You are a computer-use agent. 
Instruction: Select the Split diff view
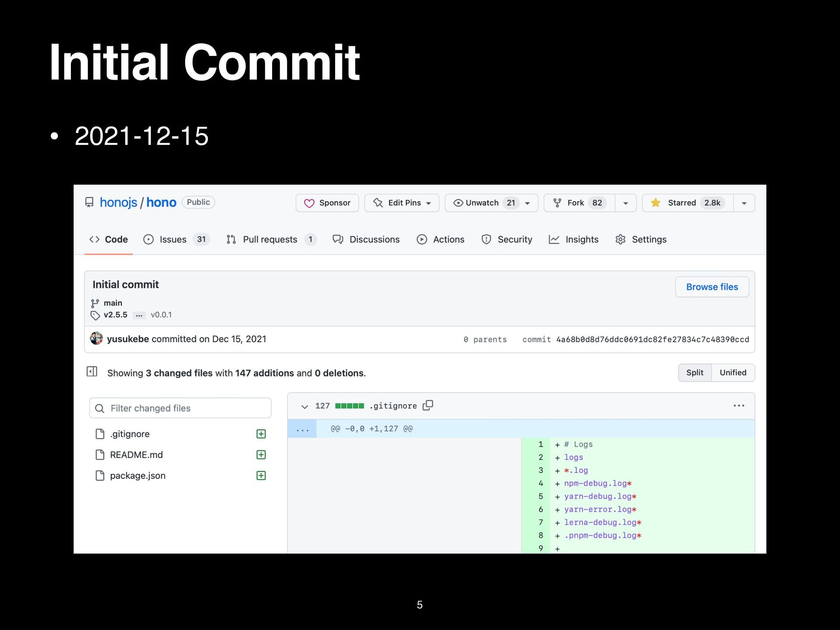[695, 373]
